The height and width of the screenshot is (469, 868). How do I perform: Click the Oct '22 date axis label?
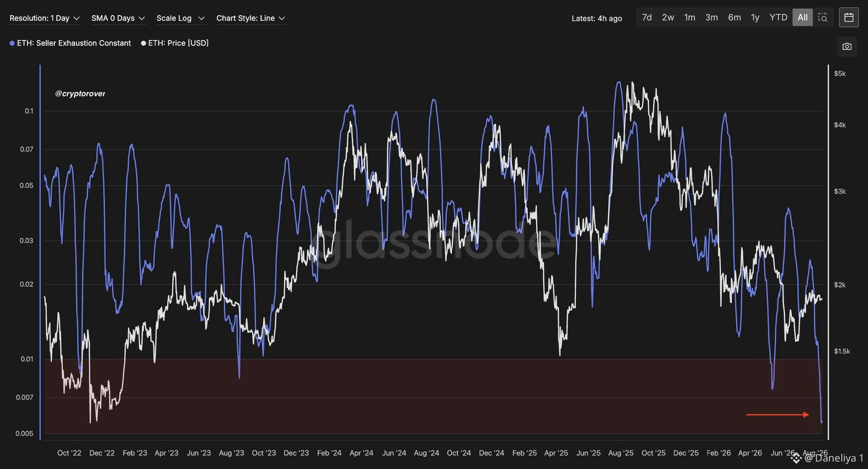point(69,453)
